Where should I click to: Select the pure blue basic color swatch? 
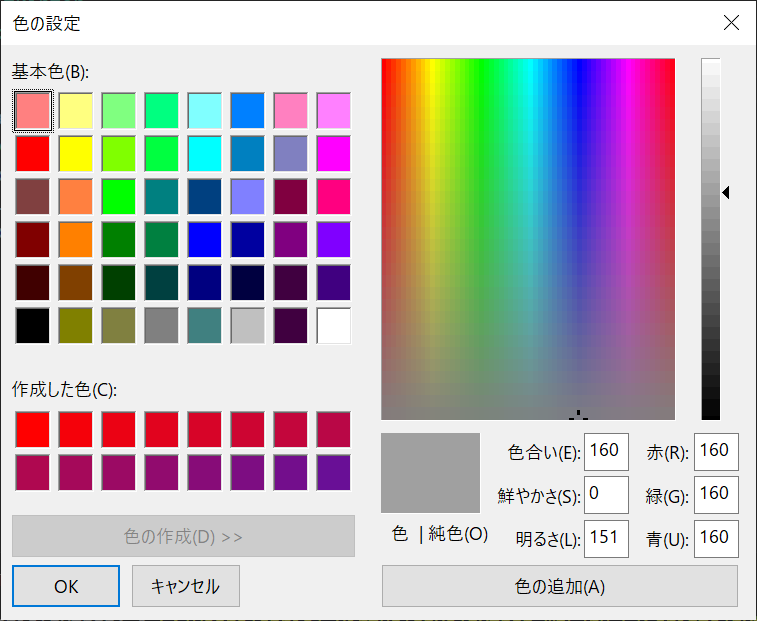[x=205, y=240]
